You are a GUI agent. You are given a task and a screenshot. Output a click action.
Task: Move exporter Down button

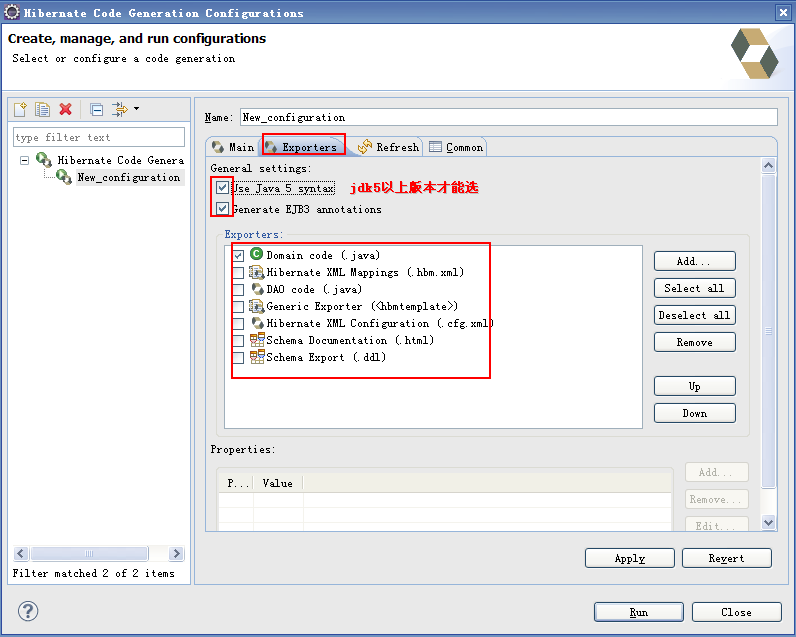(x=694, y=413)
